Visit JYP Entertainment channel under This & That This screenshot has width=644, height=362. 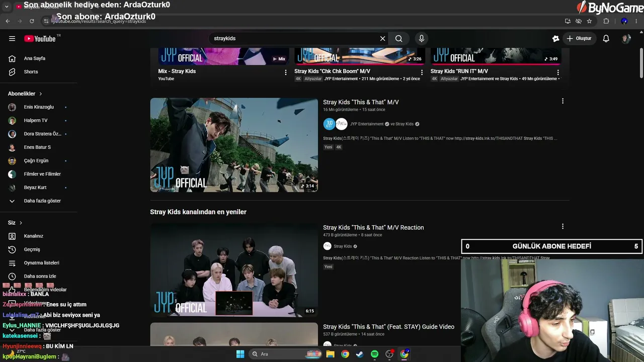pyautogui.click(x=367, y=124)
